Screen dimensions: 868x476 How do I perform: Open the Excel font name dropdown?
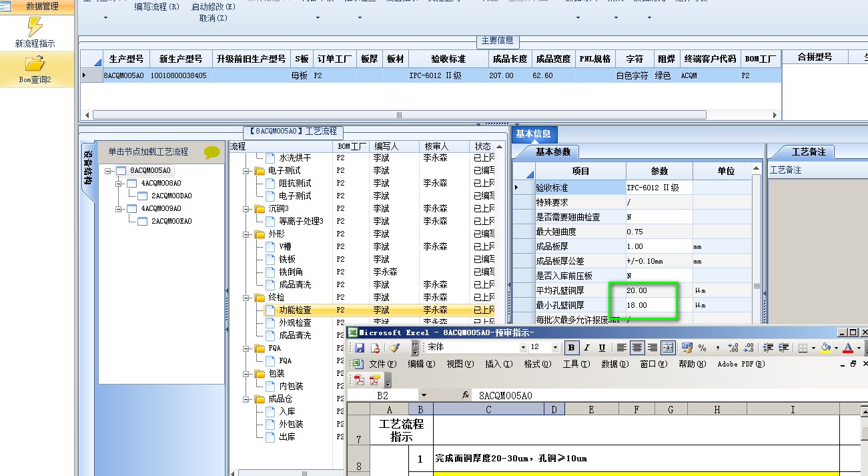[x=523, y=348]
